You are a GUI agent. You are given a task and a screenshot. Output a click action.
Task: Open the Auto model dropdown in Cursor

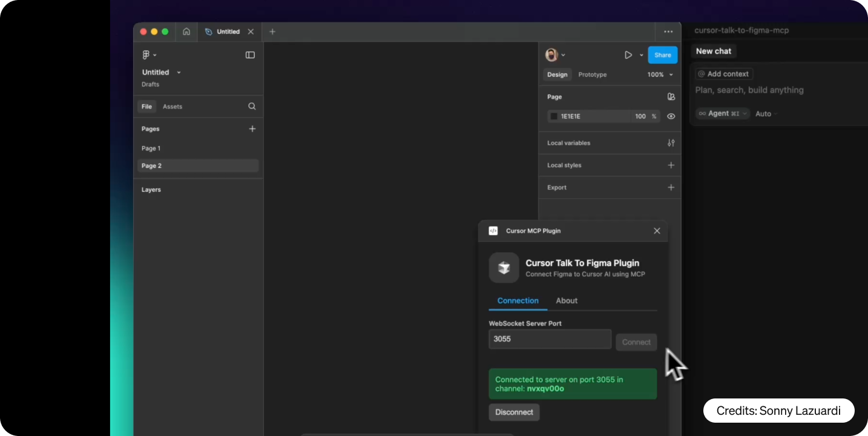766,114
